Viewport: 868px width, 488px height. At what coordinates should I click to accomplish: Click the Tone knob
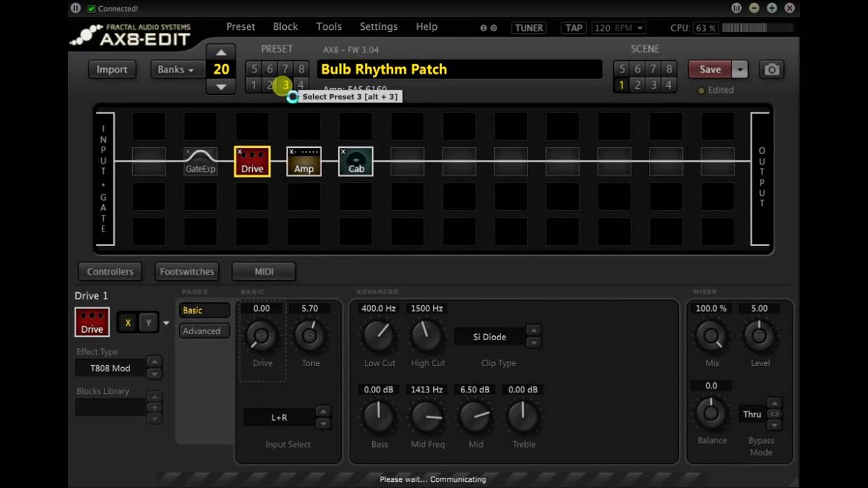[310, 335]
